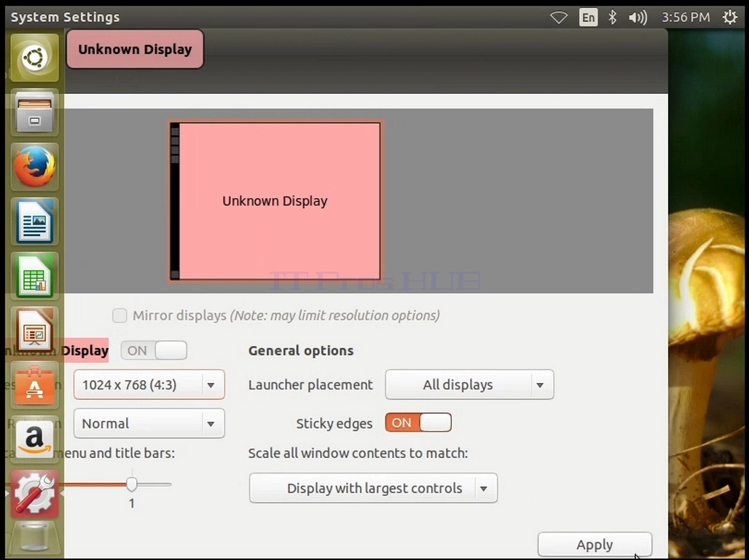Open the Files manager launcher icon
The width and height of the screenshot is (749, 560).
(x=34, y=113)
